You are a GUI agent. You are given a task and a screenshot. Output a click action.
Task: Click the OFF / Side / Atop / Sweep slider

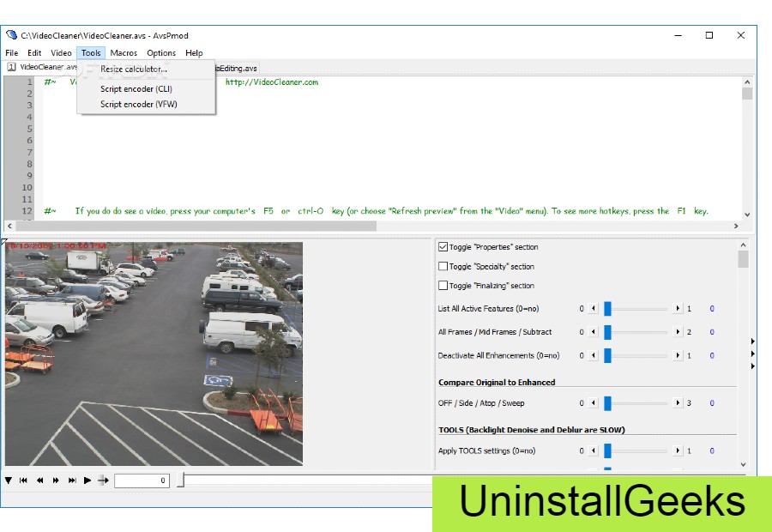(x=635, y=403)
